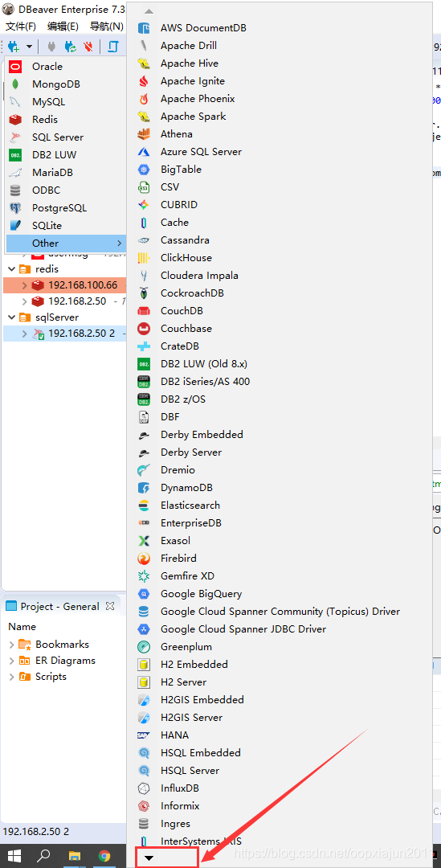Click the taskbar search magnifier
The height and width of the screenshot is (868, 441).
point(43,856)
